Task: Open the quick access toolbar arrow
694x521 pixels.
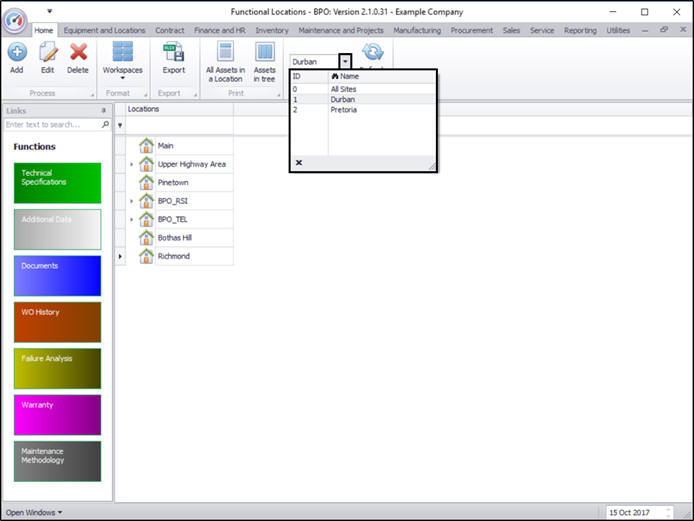Action: point(50,11)
